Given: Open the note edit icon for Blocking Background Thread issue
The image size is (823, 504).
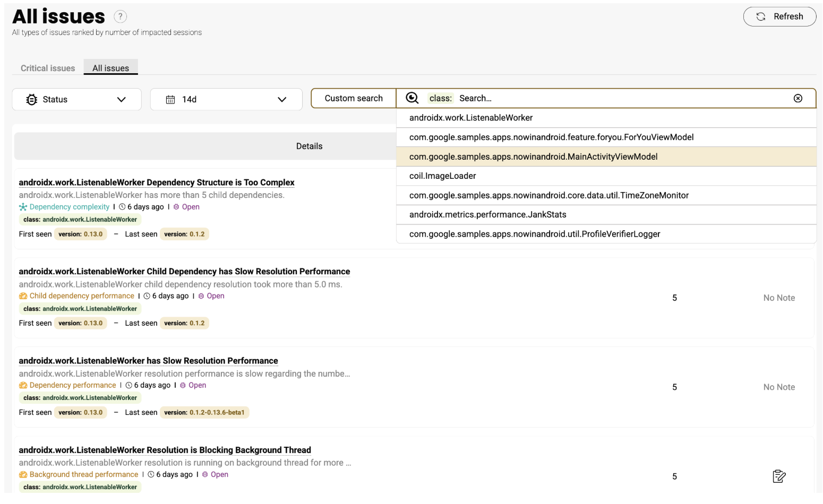Looking at the screenshot, I should 779,476.
